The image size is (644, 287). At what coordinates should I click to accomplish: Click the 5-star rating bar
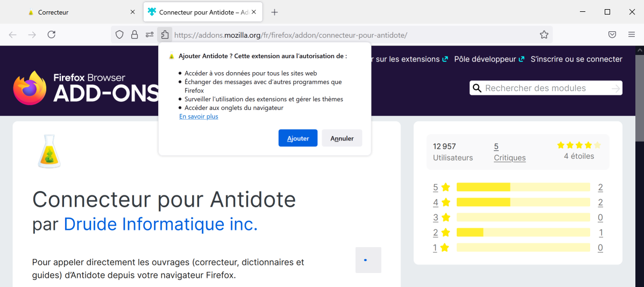click(x=523, y=187)
